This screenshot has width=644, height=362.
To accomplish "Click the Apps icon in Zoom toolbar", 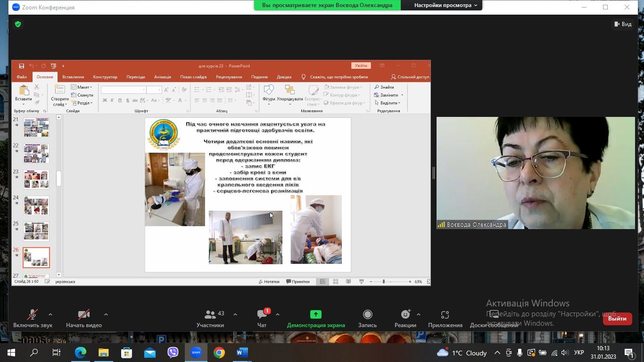I will tap(445, 315).
